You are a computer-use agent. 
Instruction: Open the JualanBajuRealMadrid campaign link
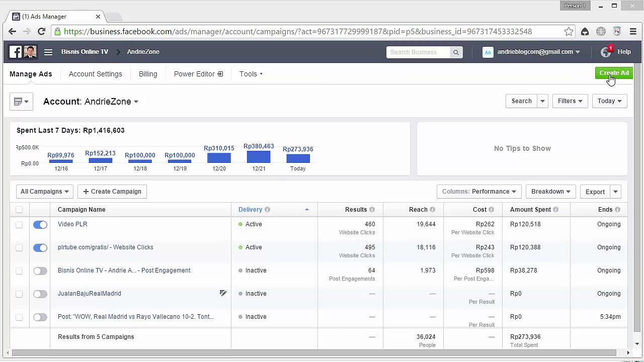pyautogui.click(x=90, y=294)
